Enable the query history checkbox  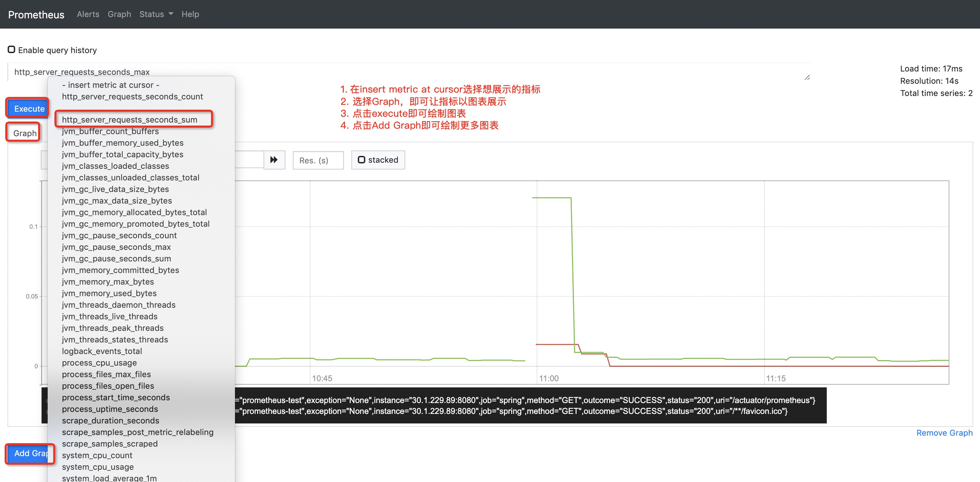pos(12,50)
